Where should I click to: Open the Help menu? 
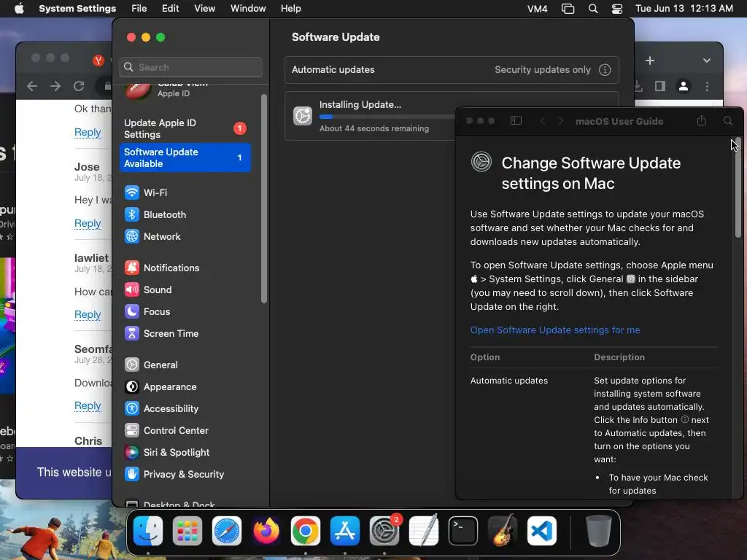tap(290, 9)
